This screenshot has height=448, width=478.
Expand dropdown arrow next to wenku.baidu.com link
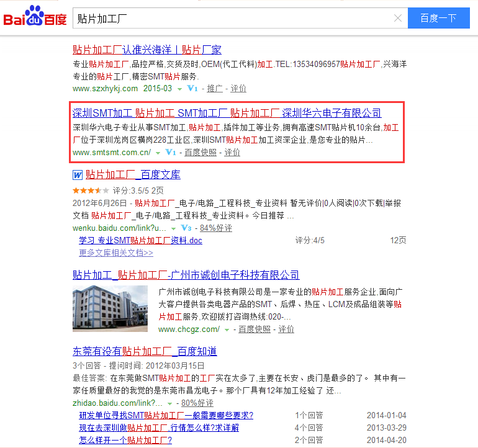173,228
